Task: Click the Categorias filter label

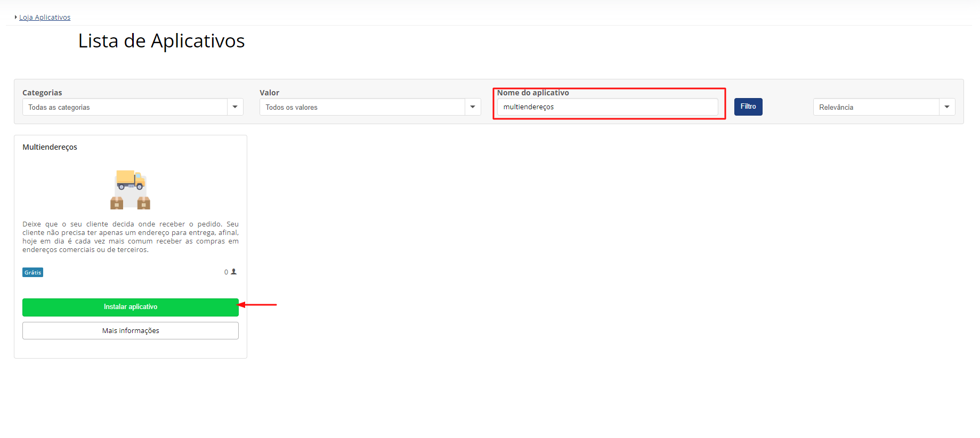Action: coord(42,93)
